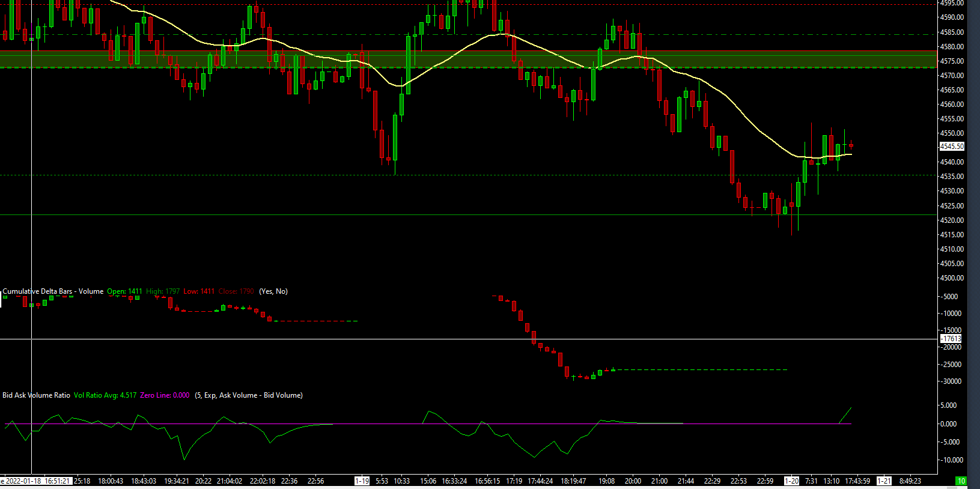
Task: Click the 17:44:24 time axis label
Action: [x=540, y=481]
